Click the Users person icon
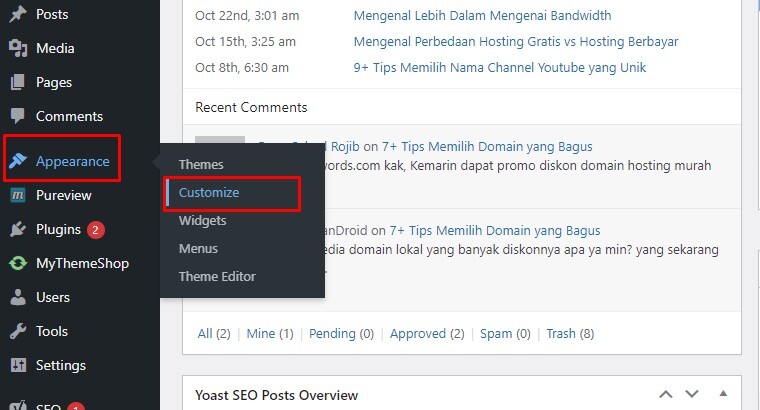Viewport: 760px width, 410px height. click(x=18, y=297)
